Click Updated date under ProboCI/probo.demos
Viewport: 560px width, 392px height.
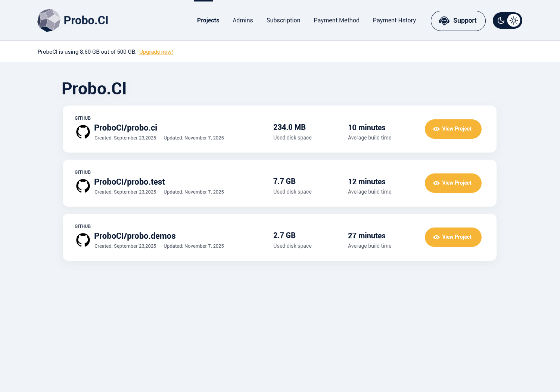click(x=194, y=246)
